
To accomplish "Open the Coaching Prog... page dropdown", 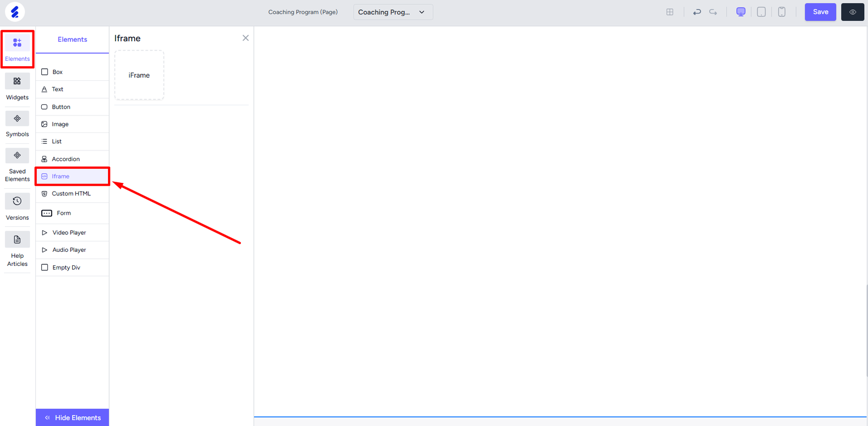I will [393, 12].
